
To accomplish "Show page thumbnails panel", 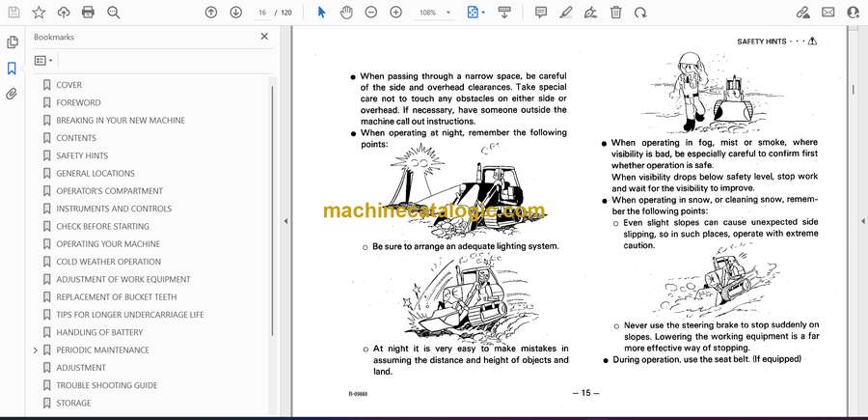I will (x=13, y=42).
